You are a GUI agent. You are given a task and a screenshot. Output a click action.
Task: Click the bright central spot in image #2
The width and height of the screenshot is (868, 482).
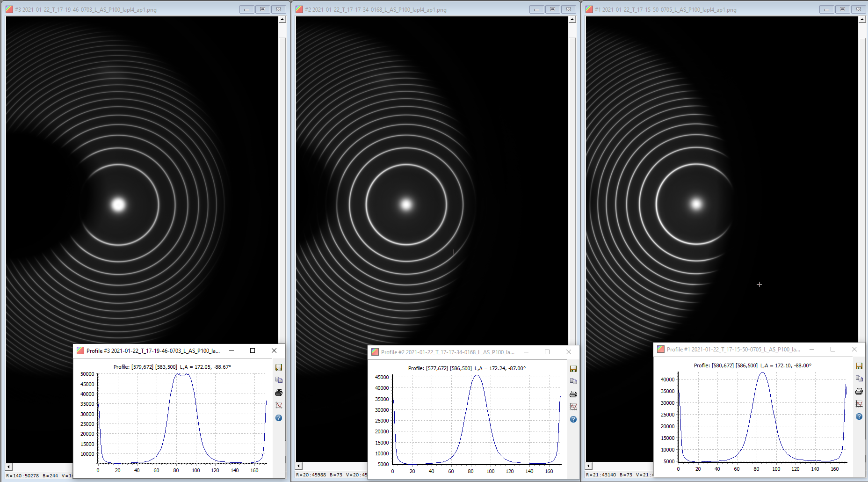point(406,204)
